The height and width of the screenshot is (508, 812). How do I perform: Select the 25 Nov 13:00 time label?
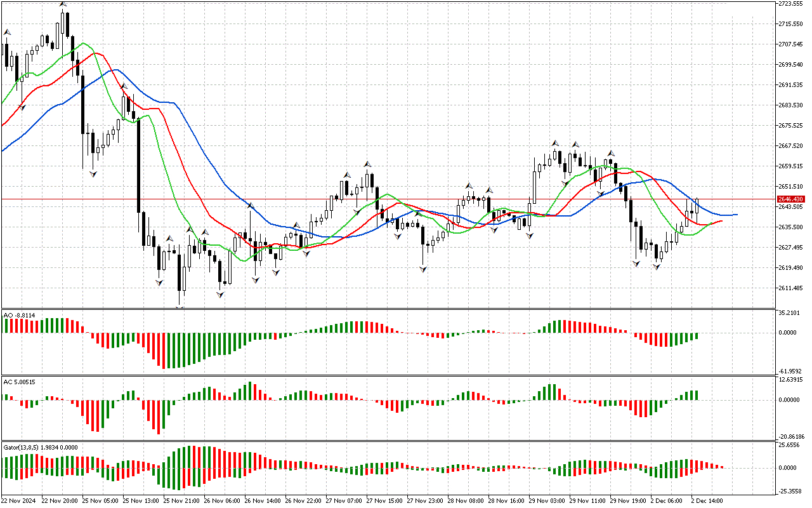pyautogui.click(x=141, y=501)
